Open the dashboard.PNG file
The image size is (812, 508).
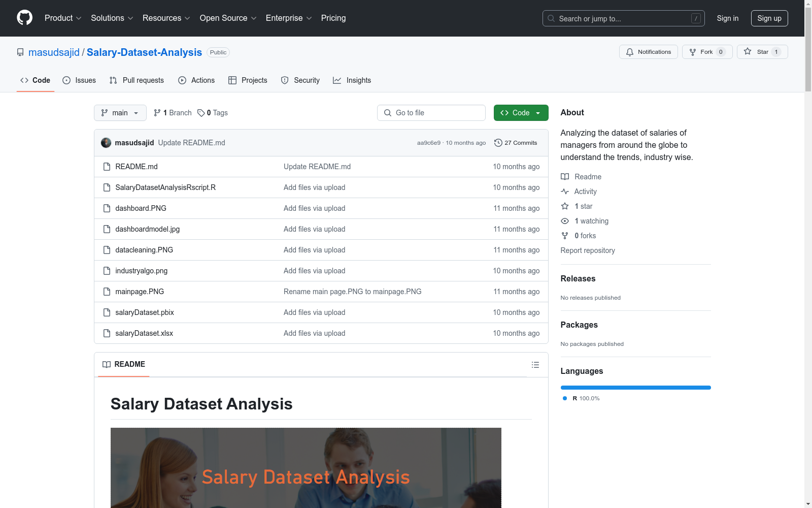coord(141,208)
